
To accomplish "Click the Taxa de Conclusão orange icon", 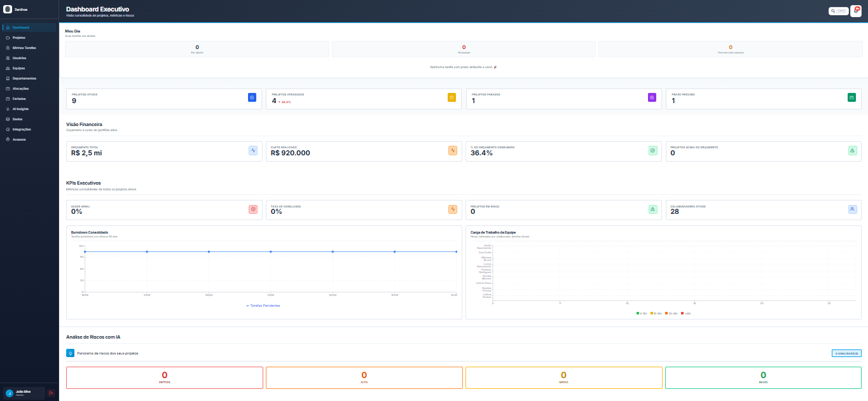I will point(452,209).
